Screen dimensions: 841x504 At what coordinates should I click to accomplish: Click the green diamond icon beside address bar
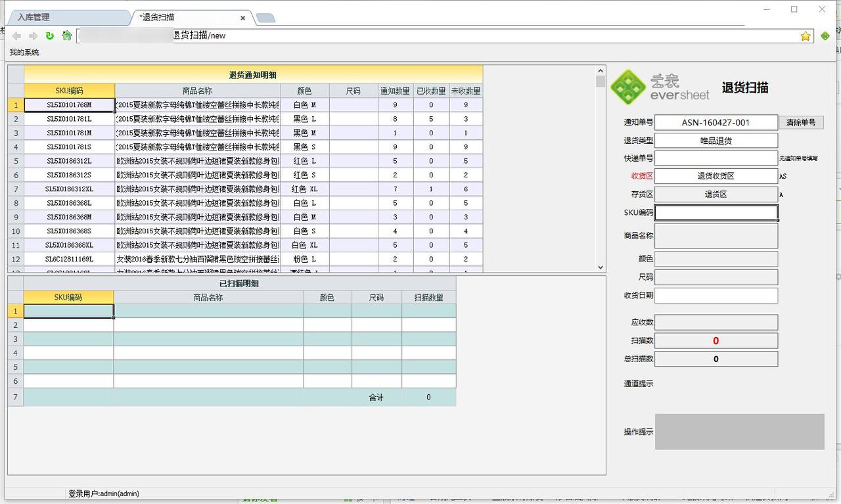(825, 36)
